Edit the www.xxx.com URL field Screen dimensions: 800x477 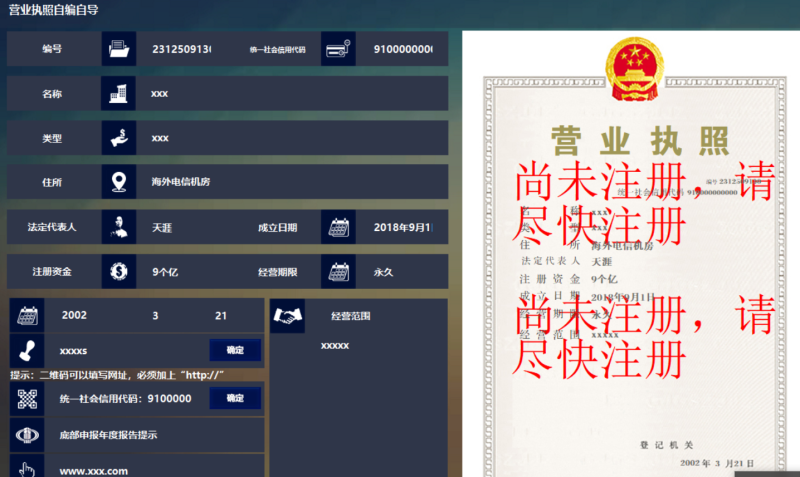[x=154, y=468]
